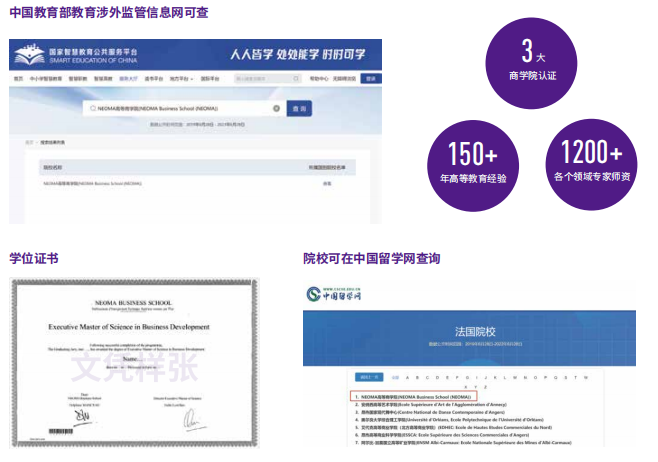Viewport: 658px width, 462px height.
Task: Filter French schools by letter E
Action: point(447,377)
